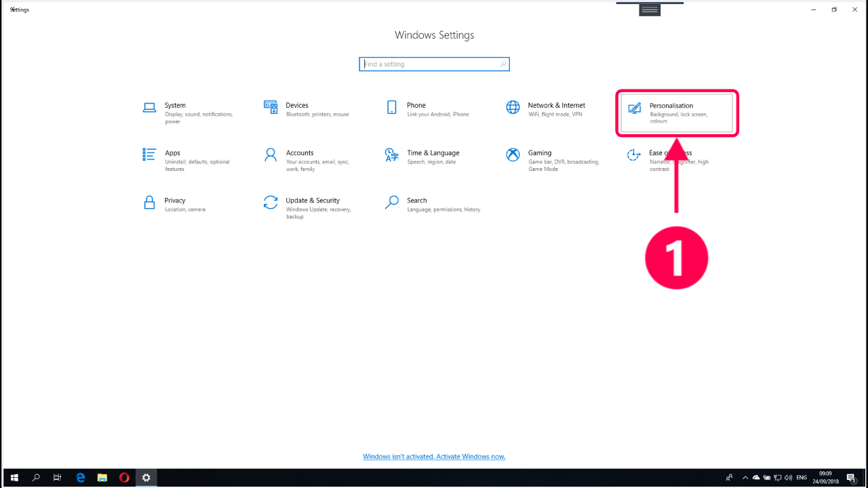Open Task View from the taskbar

point(58,478)
